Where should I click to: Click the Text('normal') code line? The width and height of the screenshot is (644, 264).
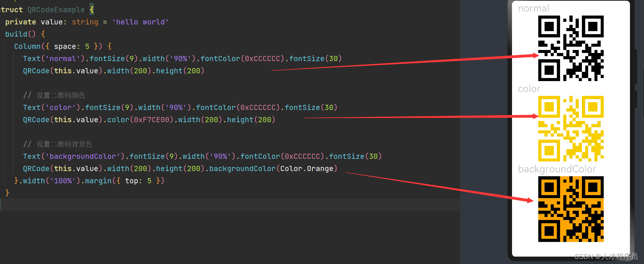tap(182, 59)
